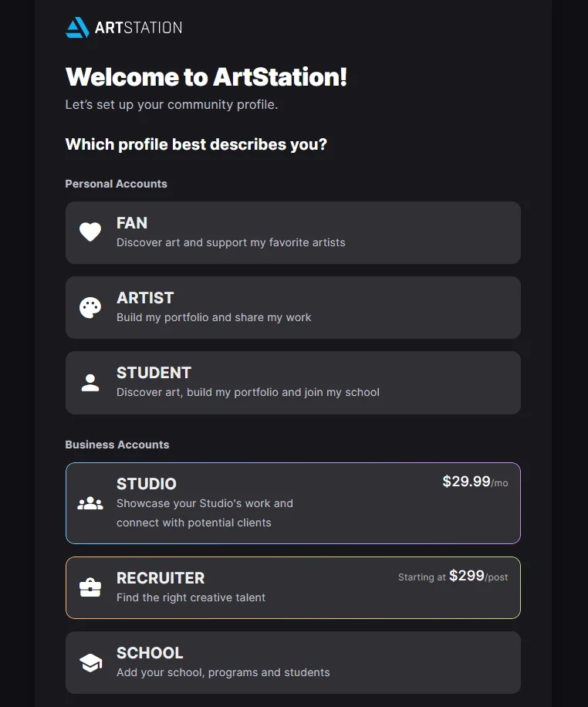Select the FAN profile title
The width and height of the screenshot is (588, 707).
pyautogui.click(x=132, y=223)
